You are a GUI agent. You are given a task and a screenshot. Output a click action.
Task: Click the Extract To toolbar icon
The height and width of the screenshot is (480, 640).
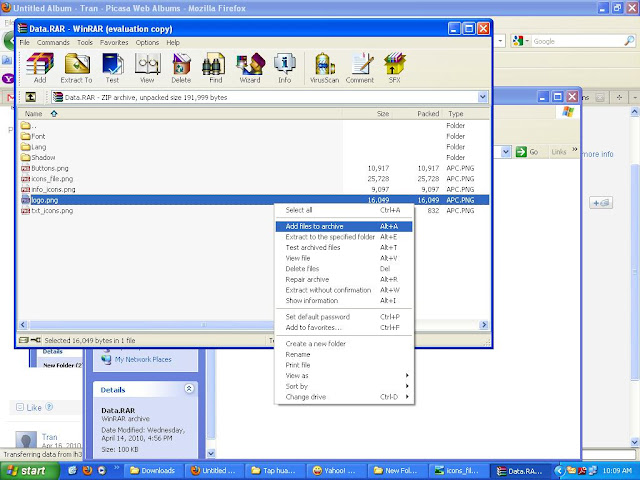pyautogui.click(x=76, y=66)
